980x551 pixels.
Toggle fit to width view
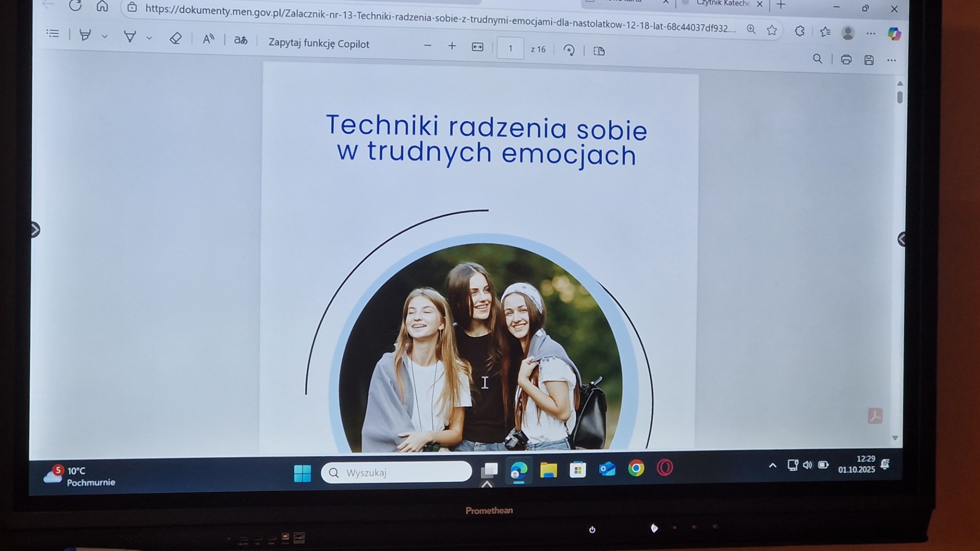point(477,47)
